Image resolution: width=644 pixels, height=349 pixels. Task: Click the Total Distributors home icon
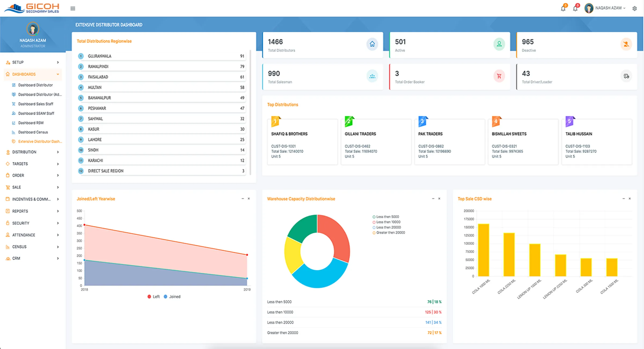tap(372, 44)
